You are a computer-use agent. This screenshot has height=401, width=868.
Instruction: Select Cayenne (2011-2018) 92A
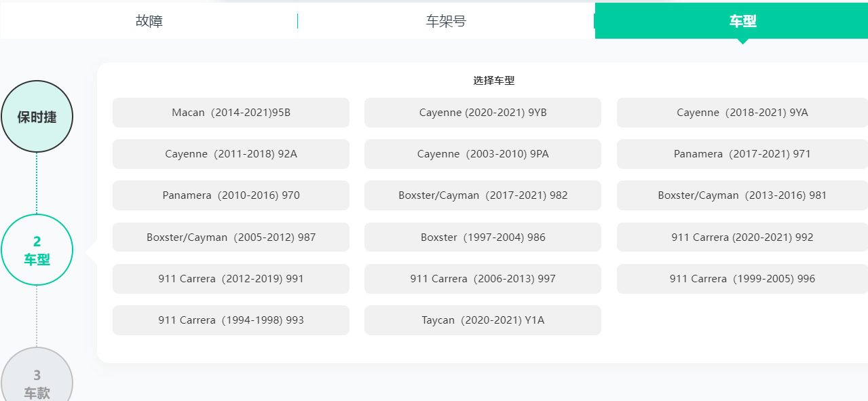231,154
